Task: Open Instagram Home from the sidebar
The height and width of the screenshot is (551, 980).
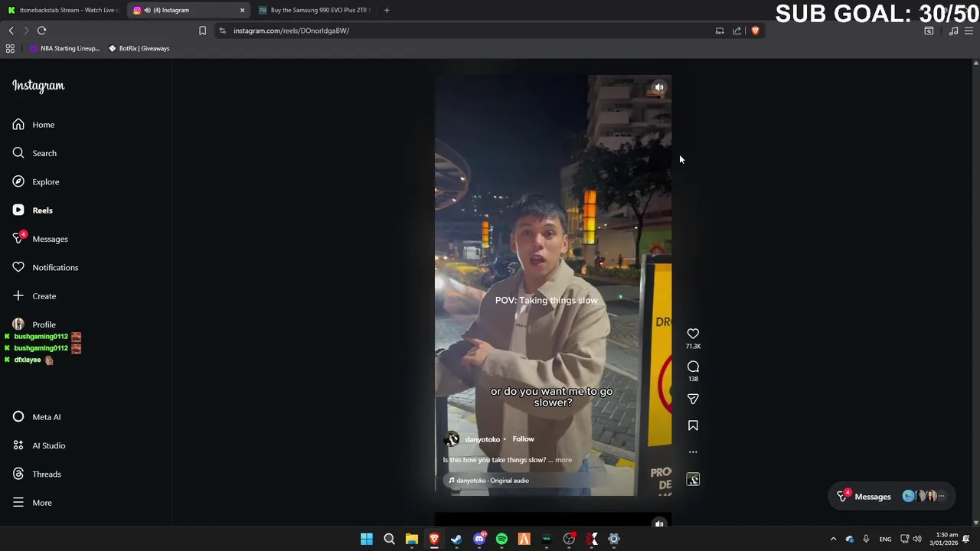Action: point(34,125)
